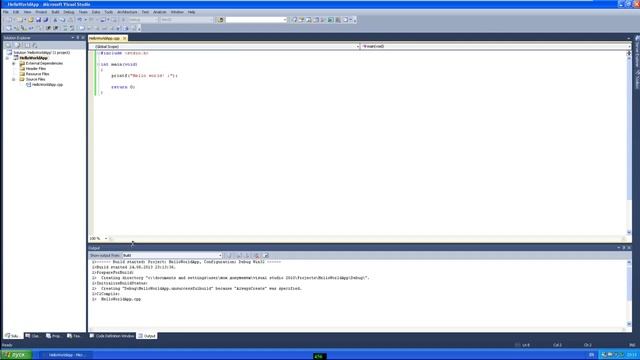Select the Resource Files folder

[x=37, y=74]
